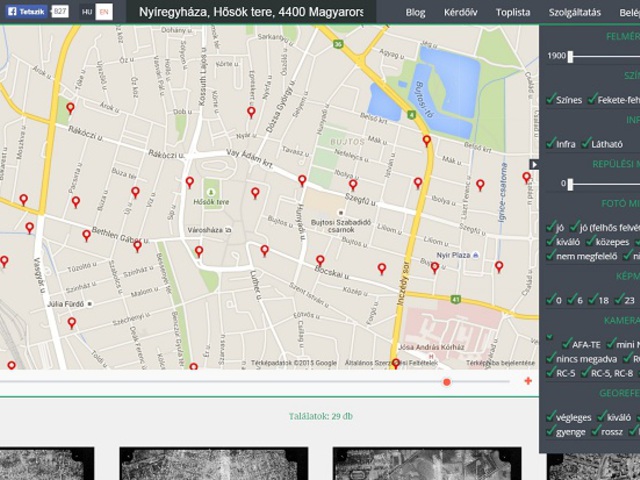Open the Blog menu item
Image resolution: width=640 pixels, height=480 pixels.
(x=415, y=13)
